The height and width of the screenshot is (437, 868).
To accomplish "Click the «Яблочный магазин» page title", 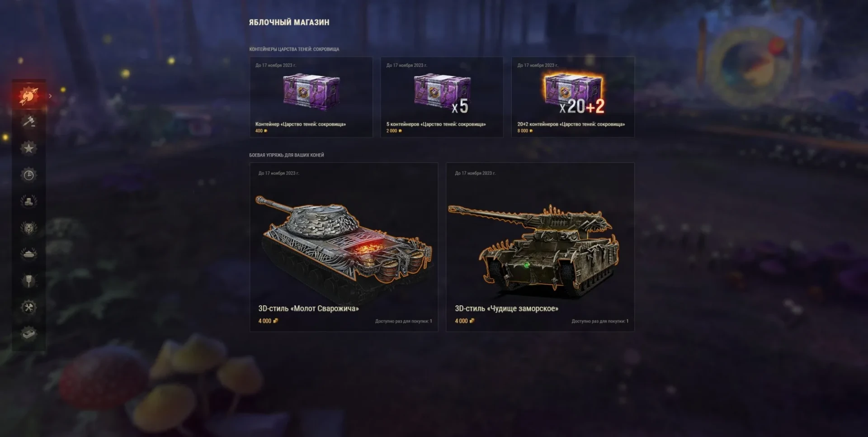I will (289, 22).
